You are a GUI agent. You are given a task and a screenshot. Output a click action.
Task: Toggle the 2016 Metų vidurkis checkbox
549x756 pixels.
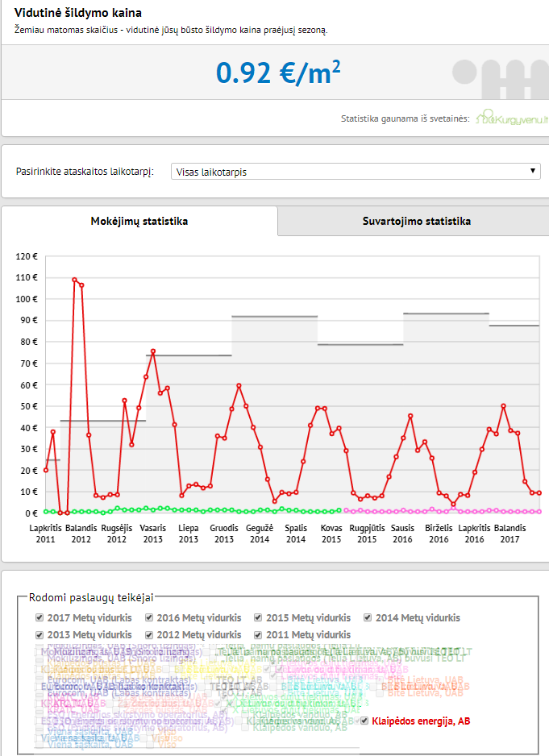[149, 617]
